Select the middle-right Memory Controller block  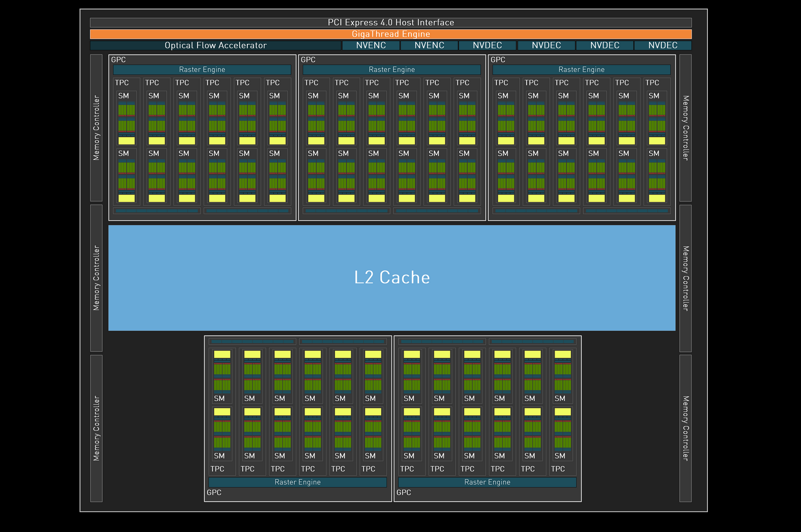click(x=686, y=278)
